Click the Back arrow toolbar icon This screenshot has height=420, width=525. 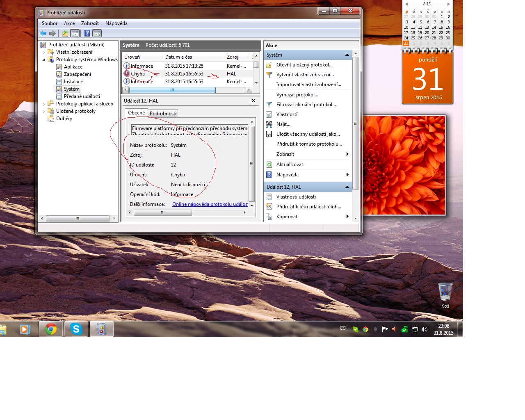coord(43,34)
